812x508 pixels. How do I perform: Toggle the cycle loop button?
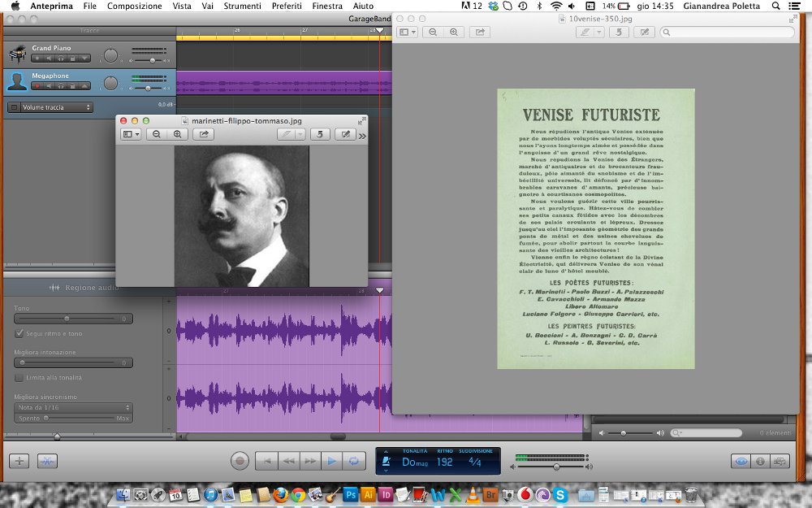coord(354,460)
